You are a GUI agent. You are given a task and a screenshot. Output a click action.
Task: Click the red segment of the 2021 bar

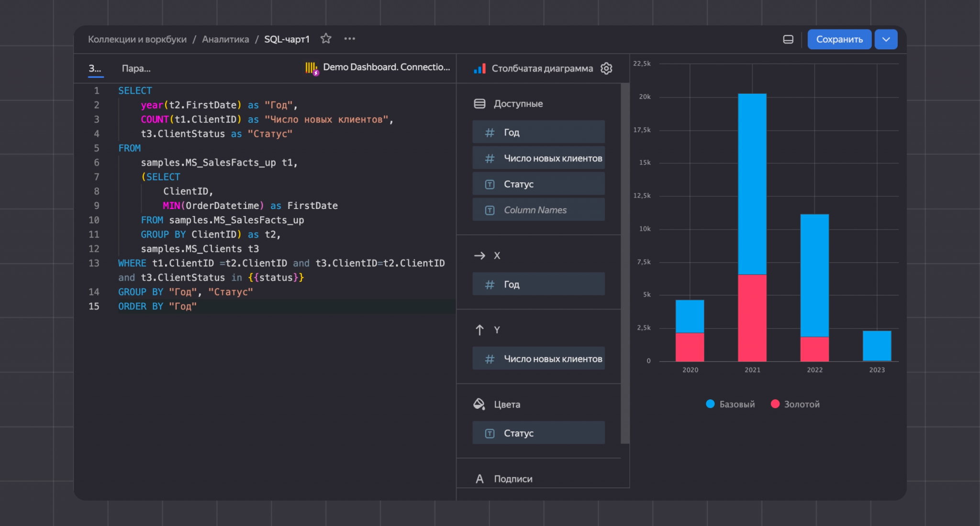tap(752, 318)
